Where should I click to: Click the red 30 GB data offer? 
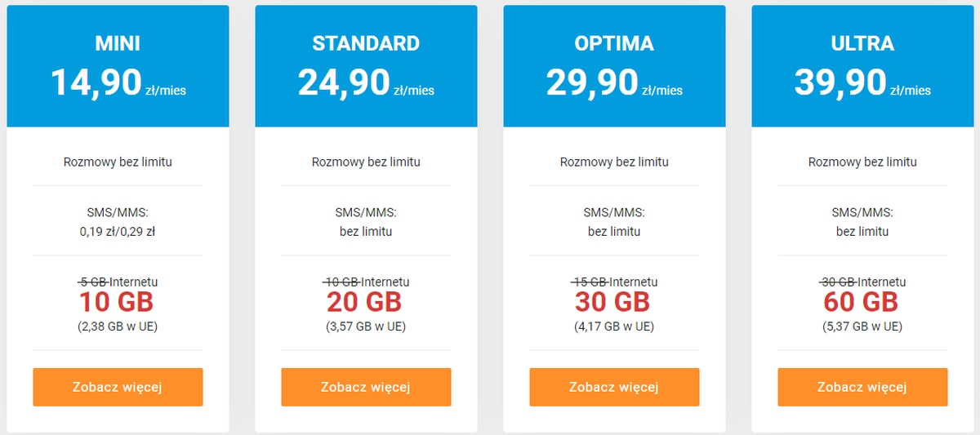point(612,302)
